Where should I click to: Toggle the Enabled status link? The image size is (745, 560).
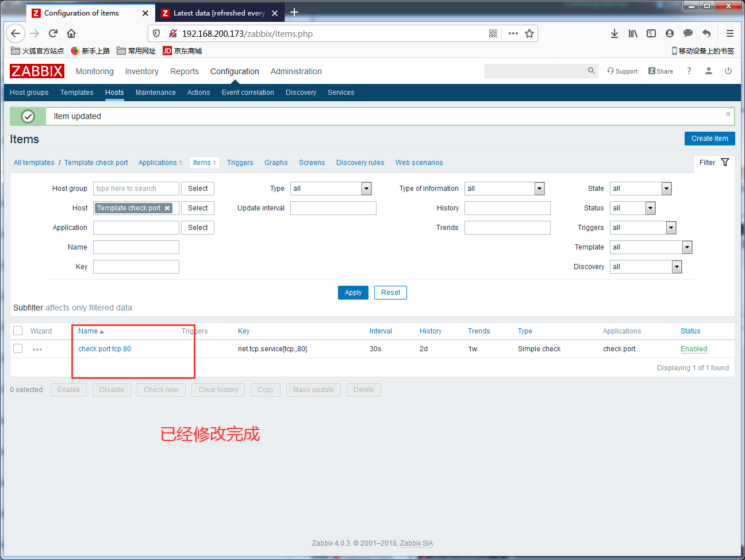694,349
